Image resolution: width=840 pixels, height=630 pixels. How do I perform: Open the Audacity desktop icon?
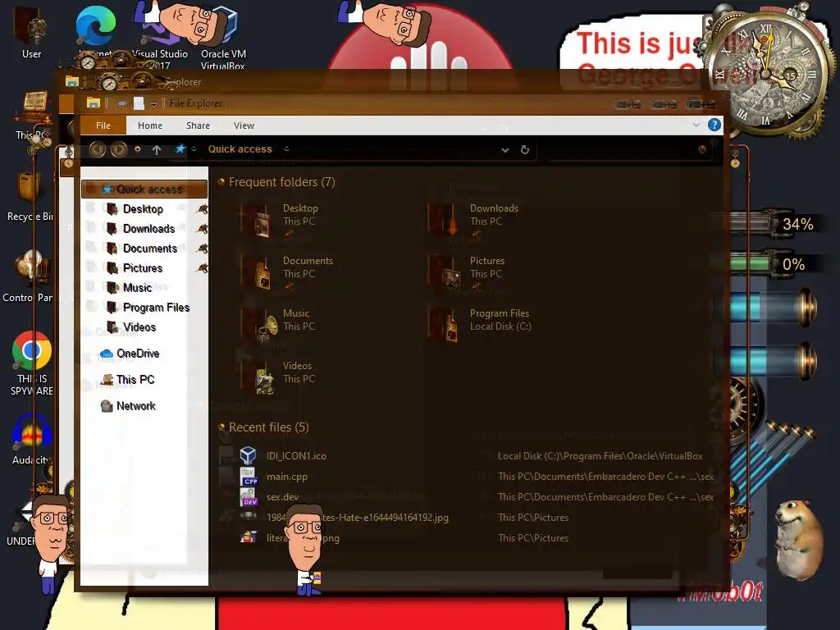[32, 440]
